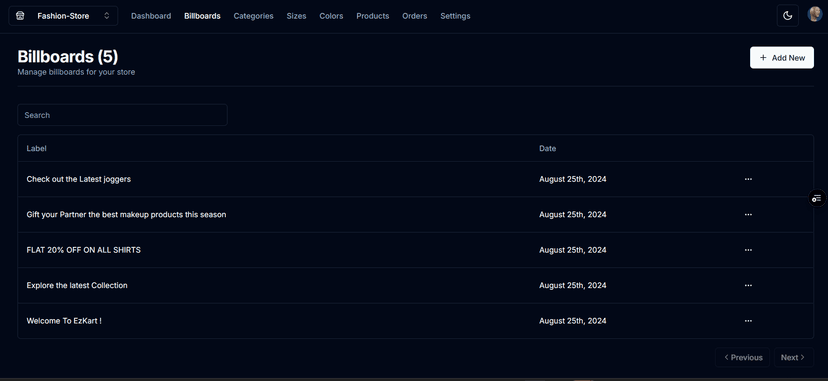The height and width of the screenshot is (381, 828).
Task: Select 'Gift your Partner the best makeup' label
Action: [x=126, y=214]
